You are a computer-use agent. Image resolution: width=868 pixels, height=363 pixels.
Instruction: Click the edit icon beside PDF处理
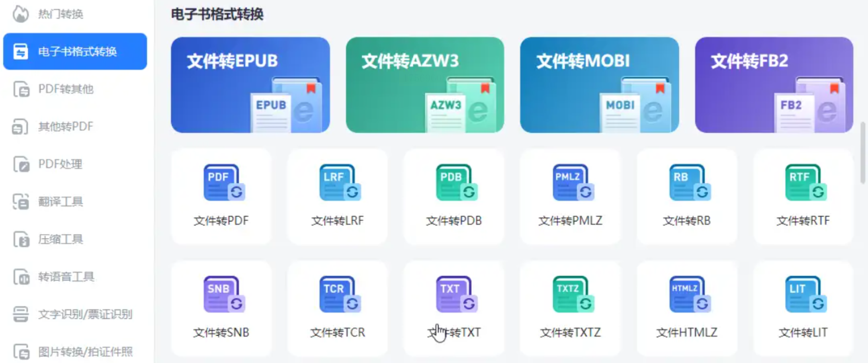pyautogui.click(x=21, y=164)
